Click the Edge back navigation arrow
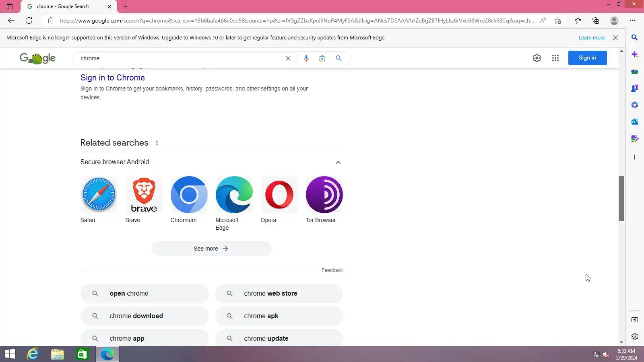The width and height of the screenshot is (644, 362). coord(11,21)
